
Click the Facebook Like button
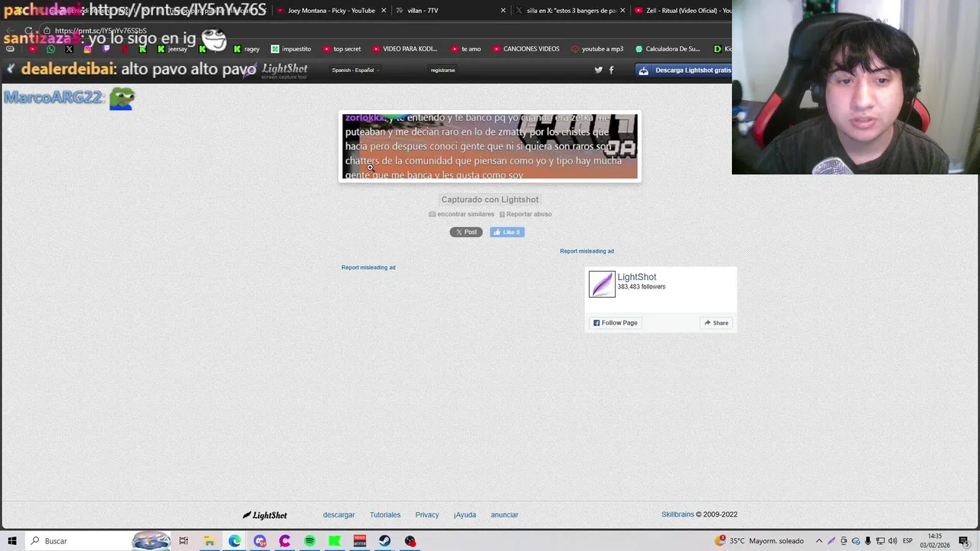point(507,232)
